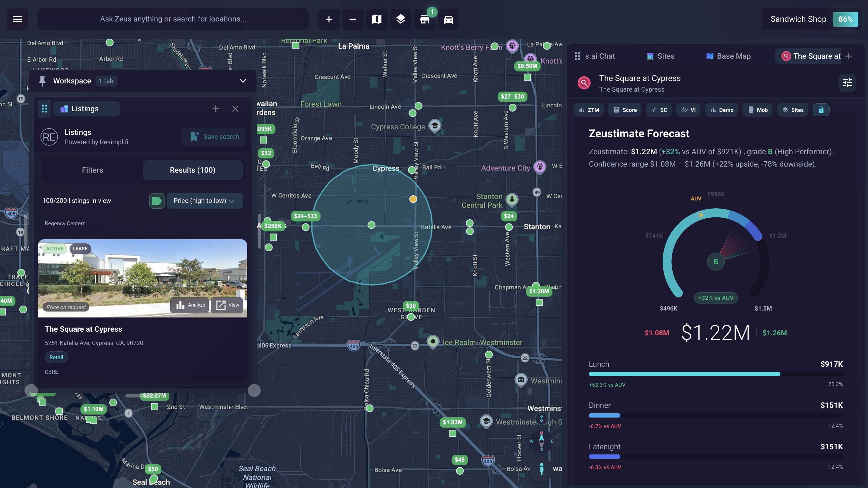Add a new tab in Listings panel
The image size is (868, 488).
click(x=216, y=109)
